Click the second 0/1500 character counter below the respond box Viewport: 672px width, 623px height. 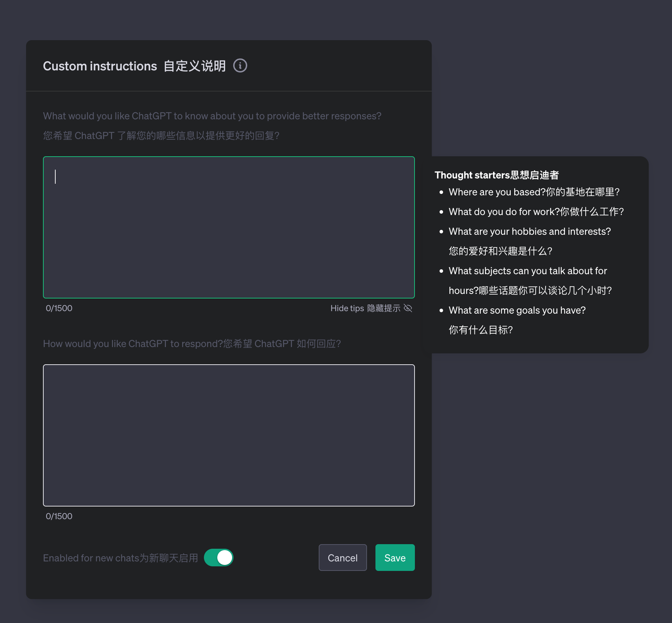[x=59, y=516]
